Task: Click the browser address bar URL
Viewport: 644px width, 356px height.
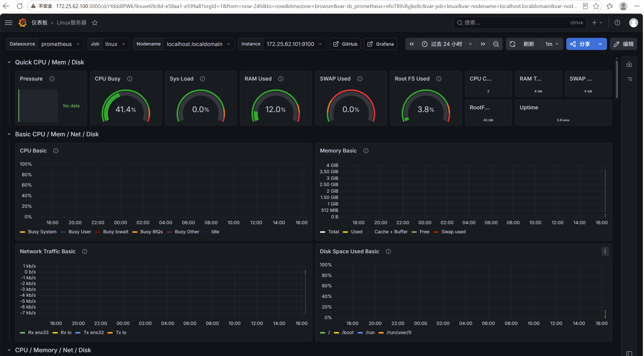Action: coord(316,6)
